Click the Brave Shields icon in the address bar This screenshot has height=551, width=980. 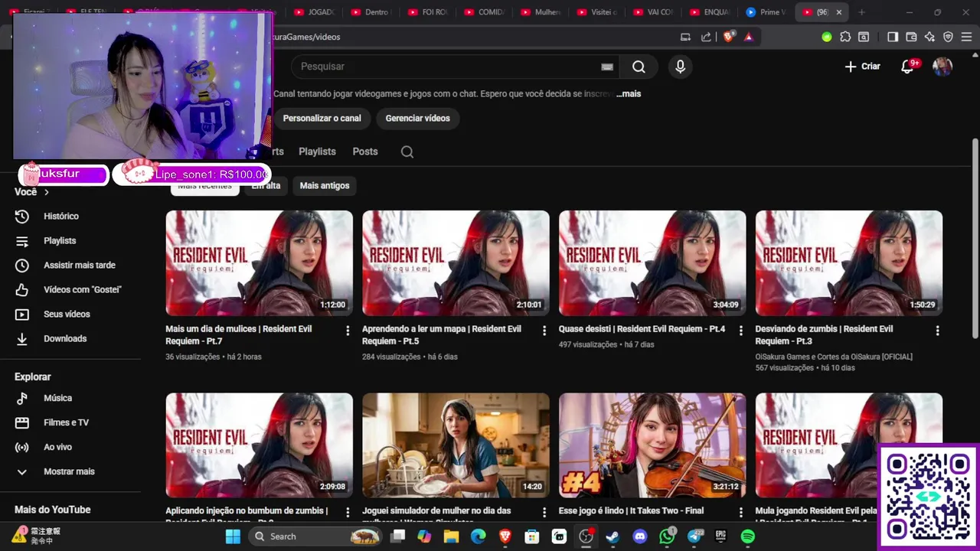coord(728,37)
